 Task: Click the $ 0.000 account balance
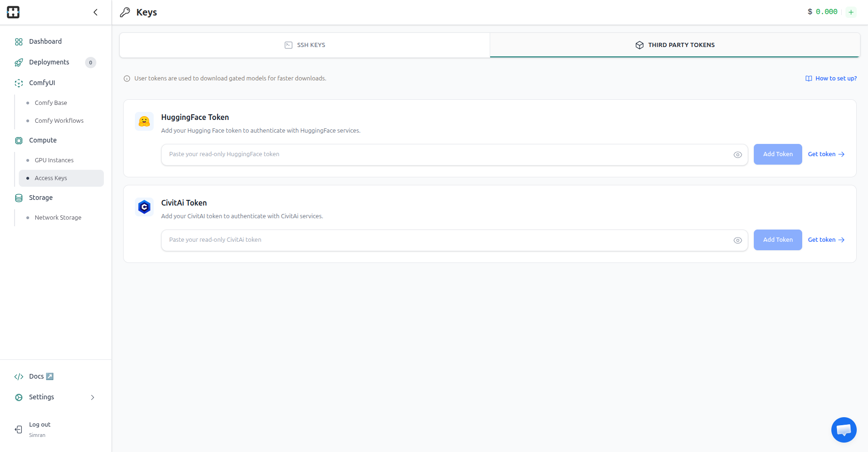822,12
